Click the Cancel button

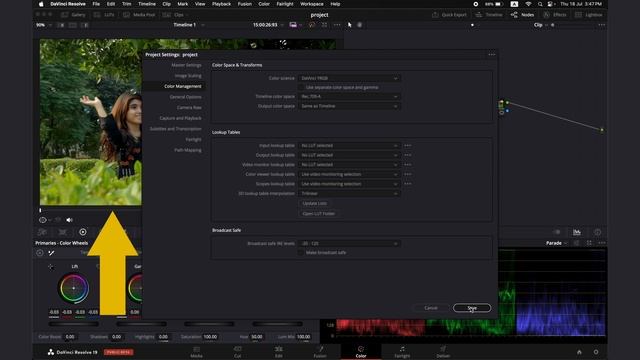coord(431,308)
